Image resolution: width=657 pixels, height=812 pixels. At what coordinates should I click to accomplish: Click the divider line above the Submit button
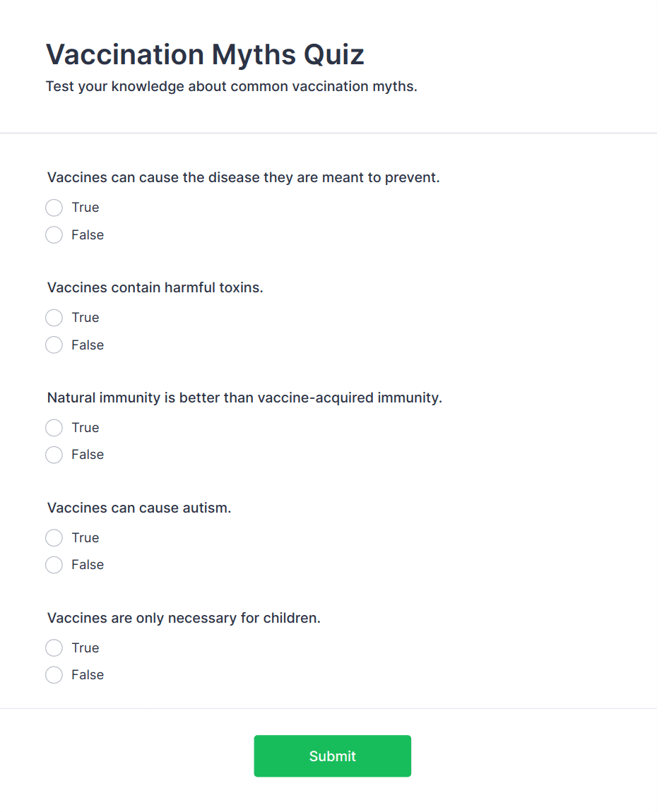point(328,708)
